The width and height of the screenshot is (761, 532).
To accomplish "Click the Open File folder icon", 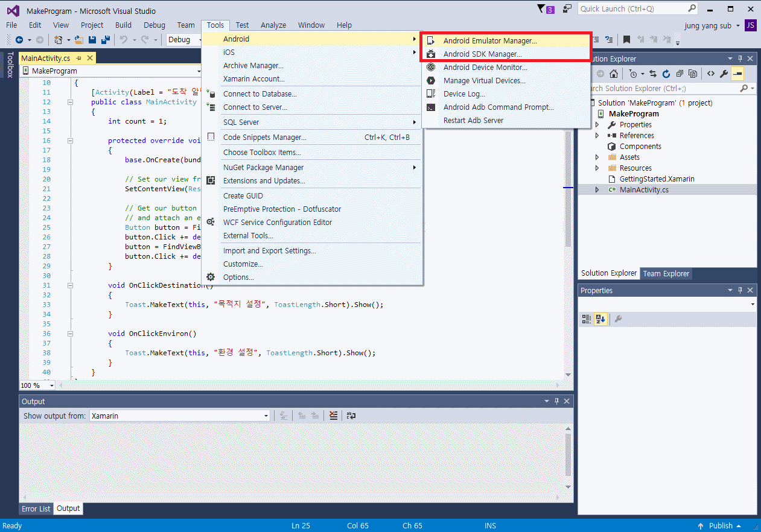I will pos(79,40).
